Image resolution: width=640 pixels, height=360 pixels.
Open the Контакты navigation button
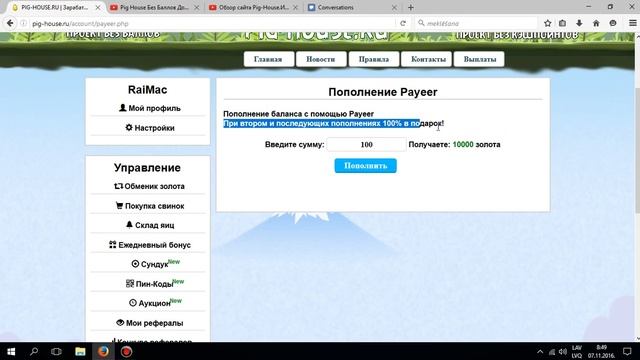click(x=428, y=59)
